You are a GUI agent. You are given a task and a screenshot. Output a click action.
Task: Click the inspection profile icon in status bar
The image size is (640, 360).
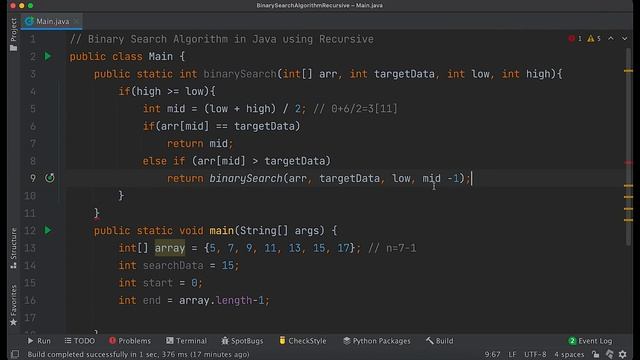pyautogui.click(x=609, y=354)
